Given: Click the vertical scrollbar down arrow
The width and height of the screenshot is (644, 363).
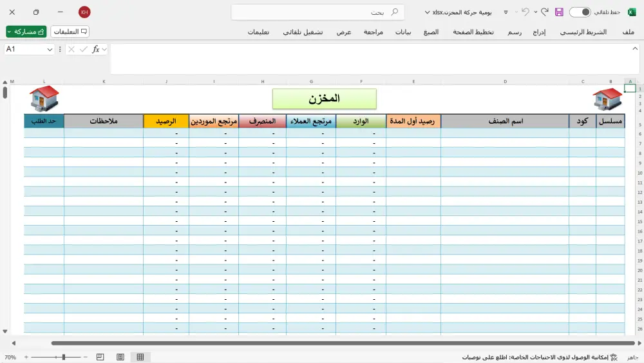Looking at the screenshot, I should click(5, 331).
